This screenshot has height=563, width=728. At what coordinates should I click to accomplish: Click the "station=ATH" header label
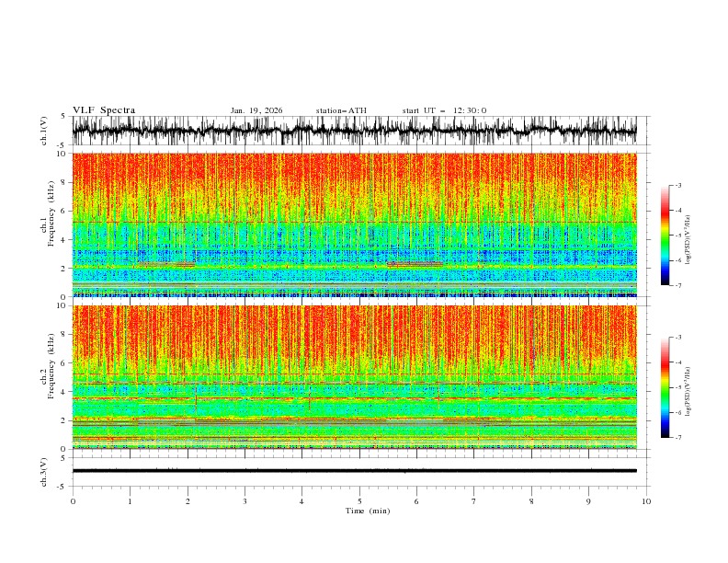[341, 110]
